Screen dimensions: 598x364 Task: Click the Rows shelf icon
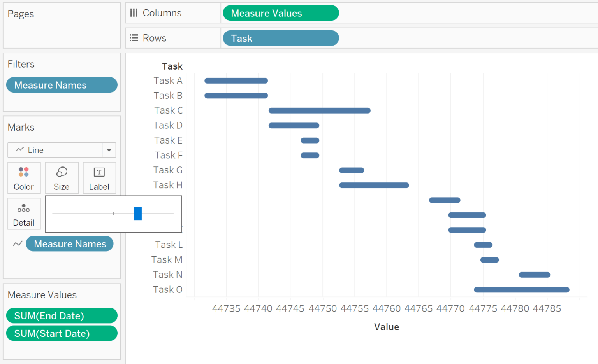[134, 37]
